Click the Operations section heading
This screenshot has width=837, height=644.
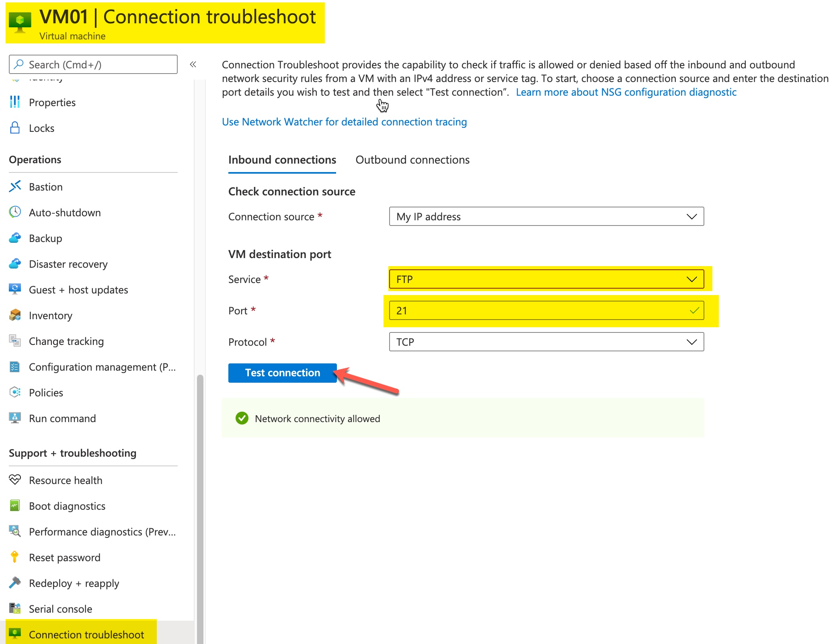point(35,160)
